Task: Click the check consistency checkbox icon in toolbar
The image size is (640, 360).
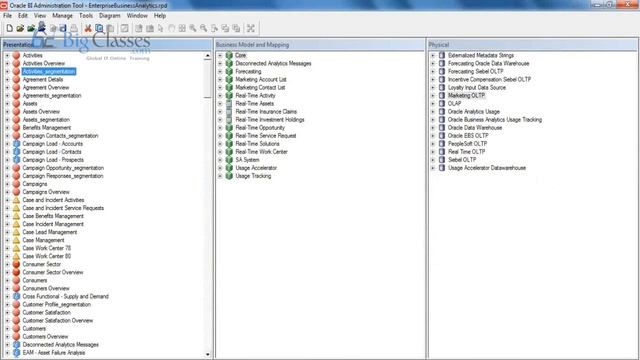Action: pos(124,28)
